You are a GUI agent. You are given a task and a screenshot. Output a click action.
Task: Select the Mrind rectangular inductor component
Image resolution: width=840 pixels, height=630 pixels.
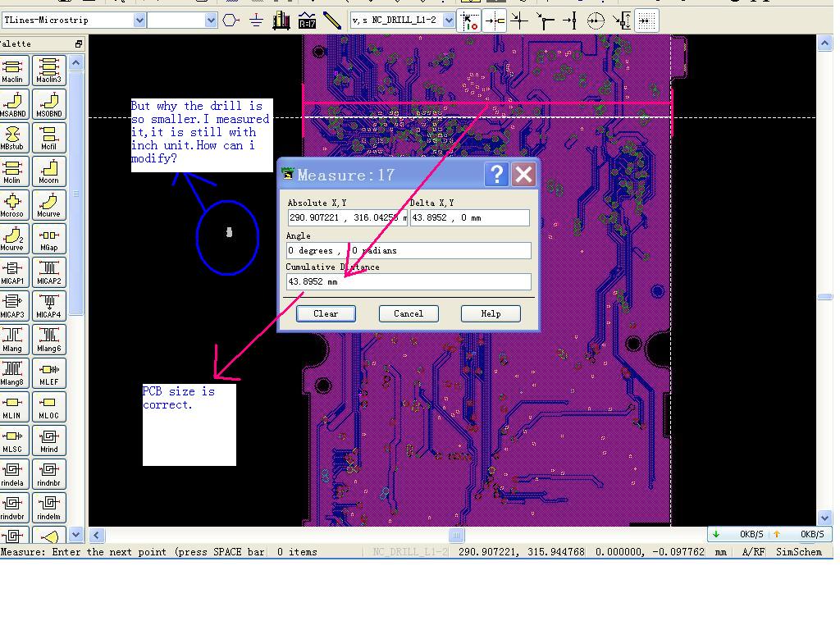pyautogui.click(x=48, y=441)
